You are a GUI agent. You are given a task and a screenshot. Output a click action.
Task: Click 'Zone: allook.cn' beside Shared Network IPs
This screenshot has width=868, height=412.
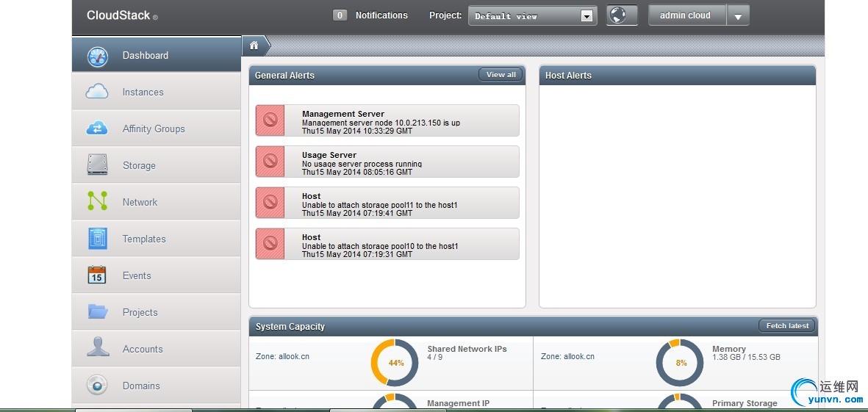[x=282, y=356]
